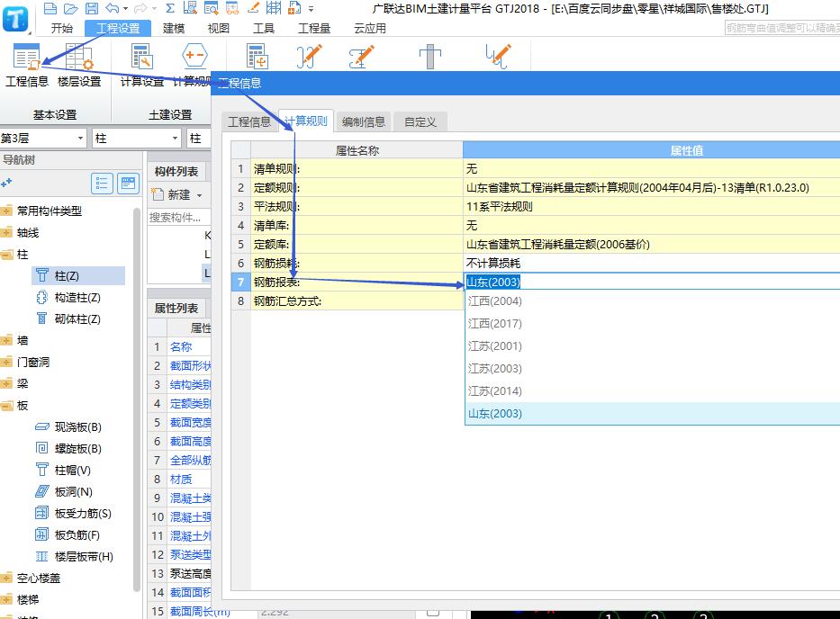
Task: Click the calculator icon in rebar settings group
Action: [x=257, y=57]
